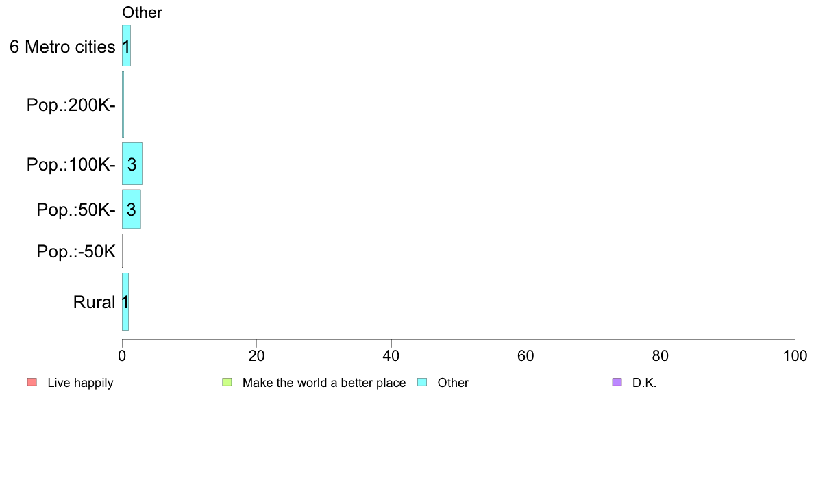Click the Live happily legend label
The image size is (814, 504).
tap(80, 383)
